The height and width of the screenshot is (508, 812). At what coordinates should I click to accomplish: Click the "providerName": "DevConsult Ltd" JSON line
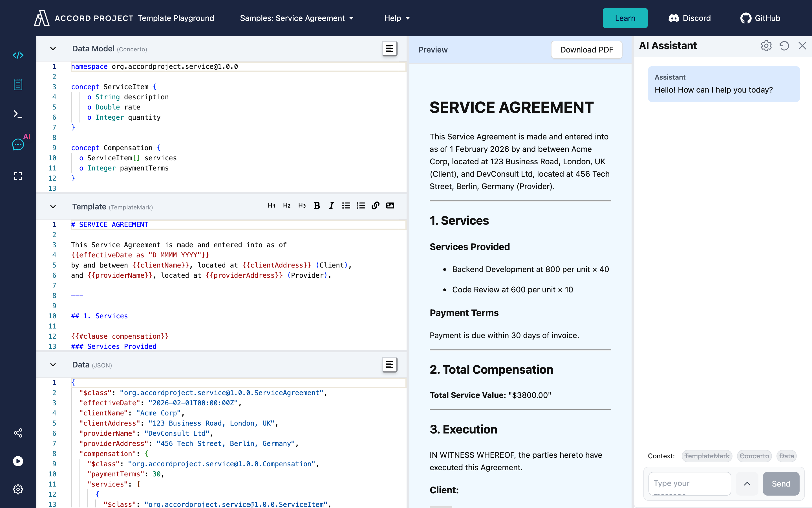point(146,433)
